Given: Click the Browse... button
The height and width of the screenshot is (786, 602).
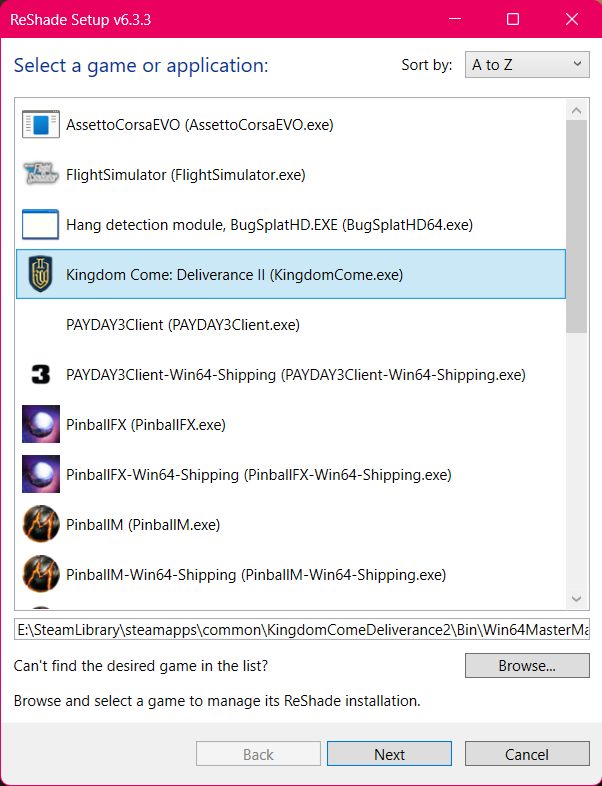Looking at the screenshot, I should pos(527,666).
